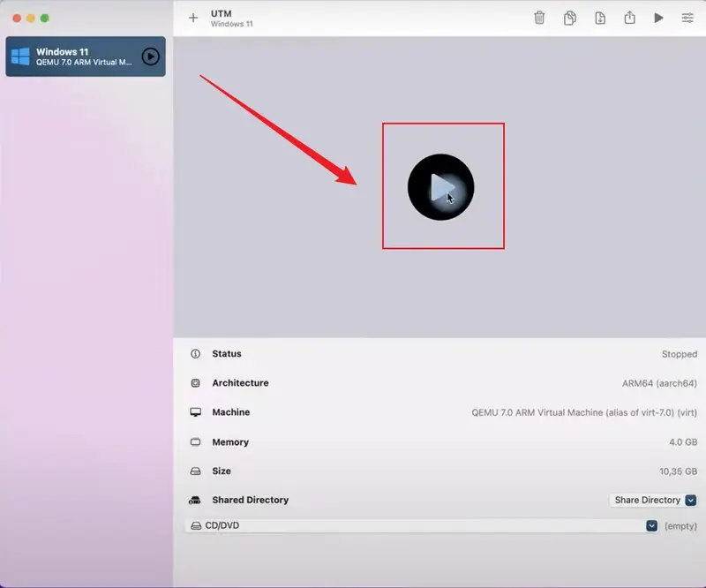Run VM using toolbar play icon
Viewport: 706px width, 588px height.
(658, 18)
